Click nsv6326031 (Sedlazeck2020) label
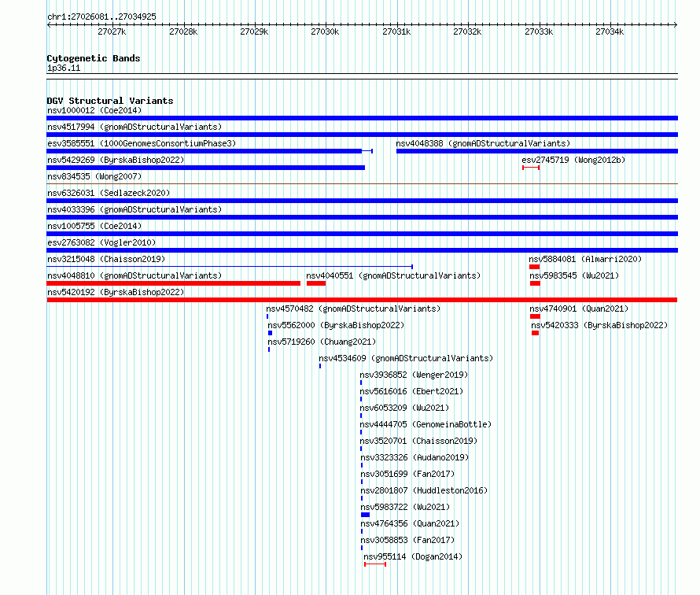The width and height of the screenshot is (700, 595). (109, 193)
